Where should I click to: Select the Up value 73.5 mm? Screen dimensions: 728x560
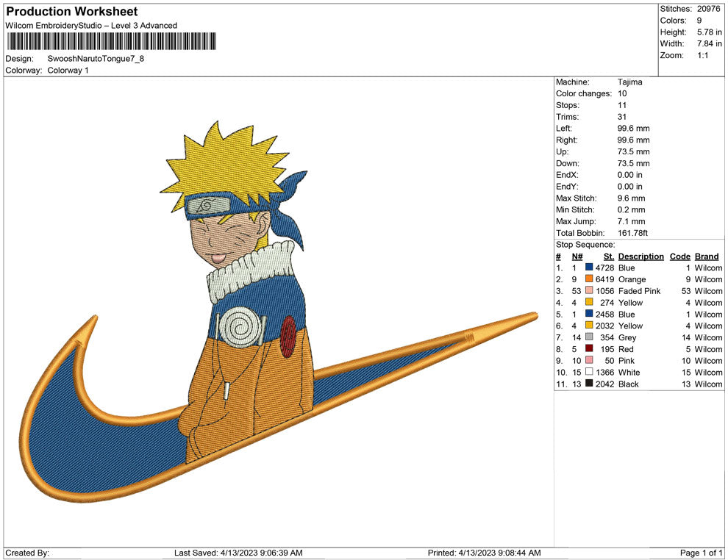point(633,151)
